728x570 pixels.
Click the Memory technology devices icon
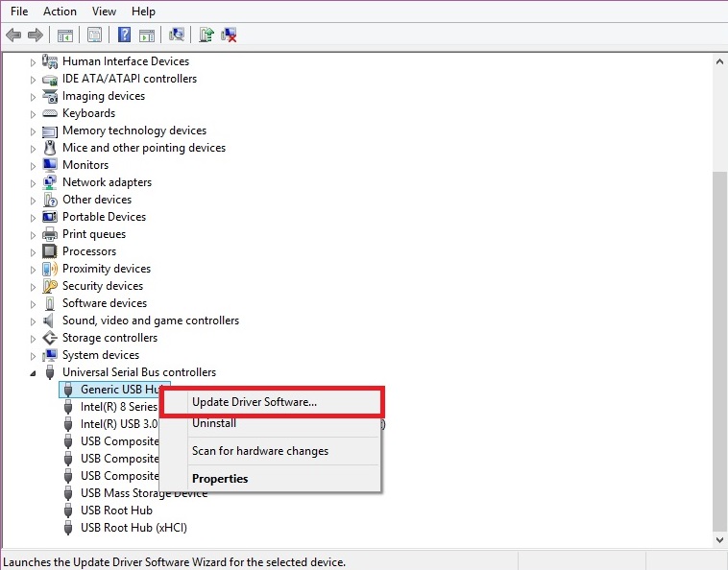(x=50, y=131)
